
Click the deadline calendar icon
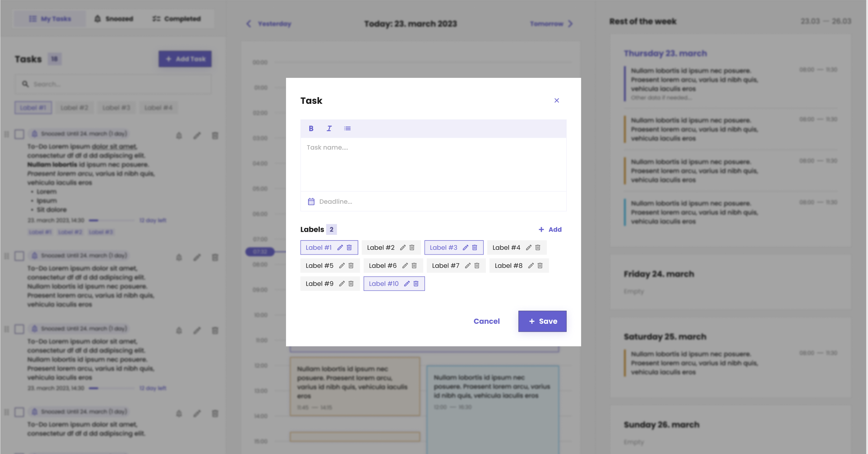[311, 201]
